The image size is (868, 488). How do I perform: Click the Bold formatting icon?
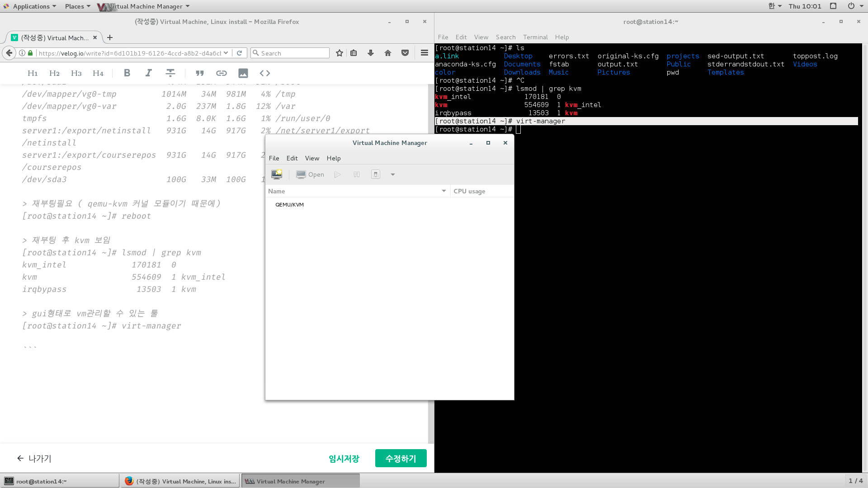pyautogui.click(x=127, y=73)
